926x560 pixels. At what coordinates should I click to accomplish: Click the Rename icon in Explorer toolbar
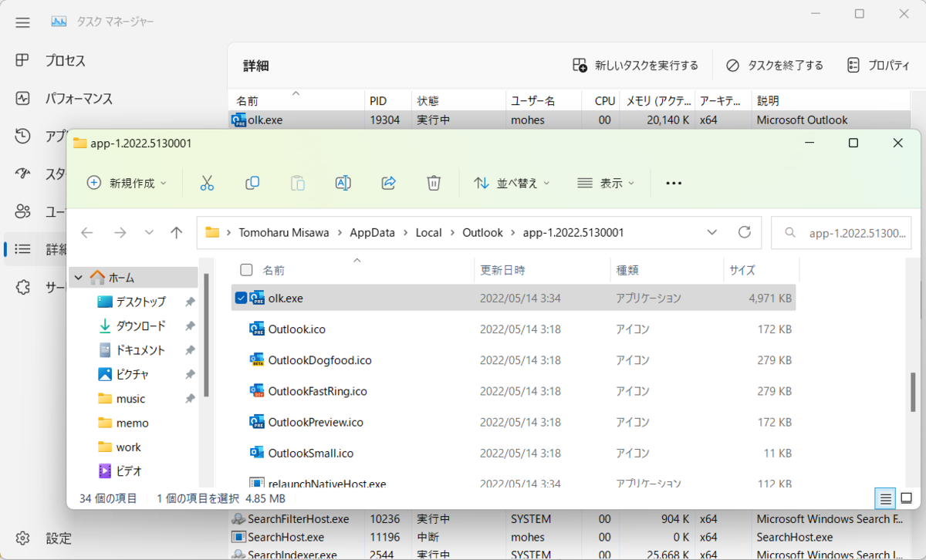click(343, 183)
